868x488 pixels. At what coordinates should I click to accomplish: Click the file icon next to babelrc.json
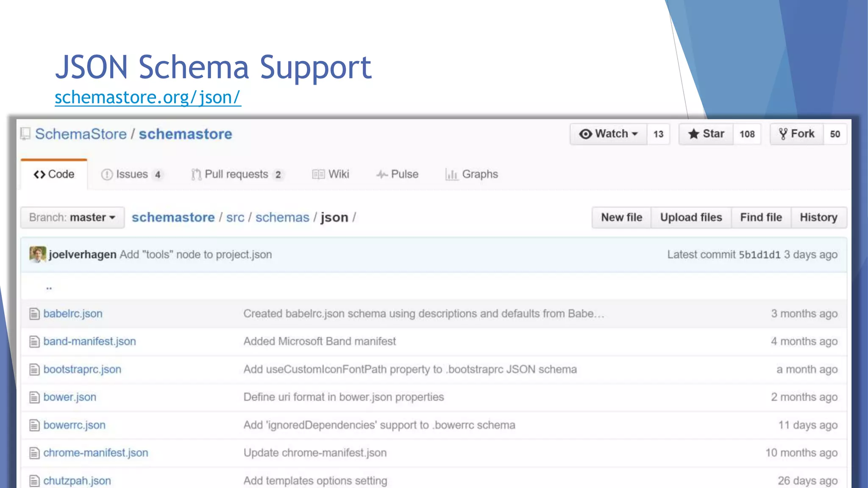point(34,314)
